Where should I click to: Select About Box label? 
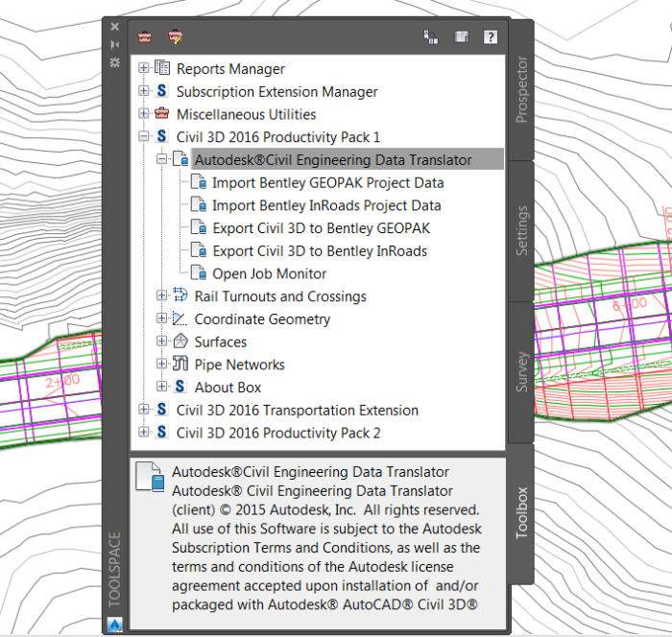tap(228, 388)
